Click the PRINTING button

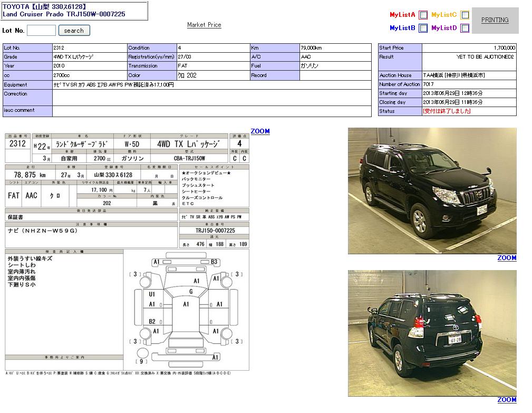point(495,20)
